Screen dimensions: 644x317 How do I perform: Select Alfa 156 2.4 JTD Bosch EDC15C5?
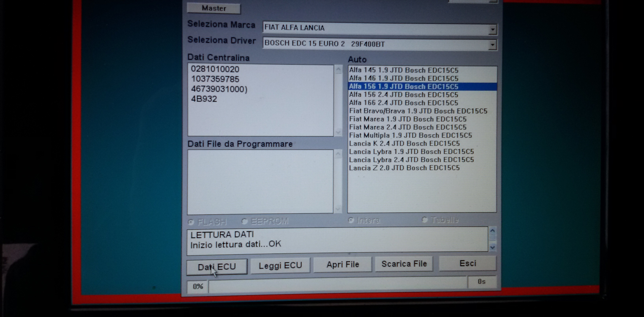pos(422,95)
